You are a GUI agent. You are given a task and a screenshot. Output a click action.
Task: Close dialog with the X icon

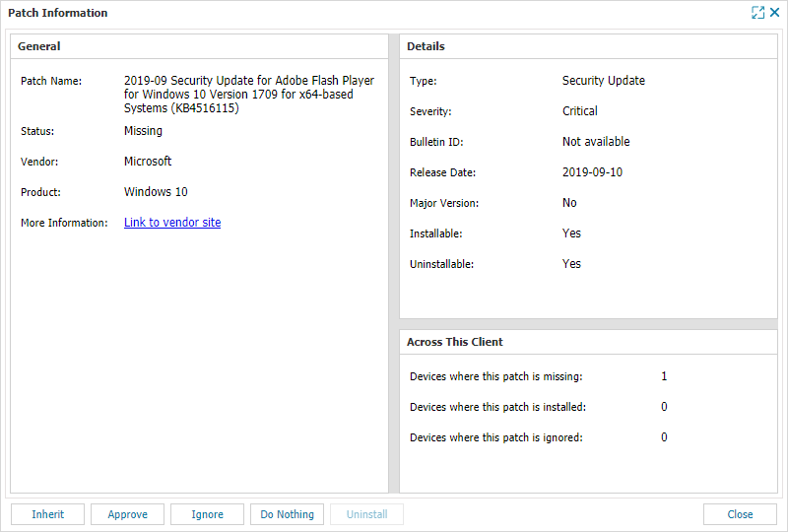[774, 12]
